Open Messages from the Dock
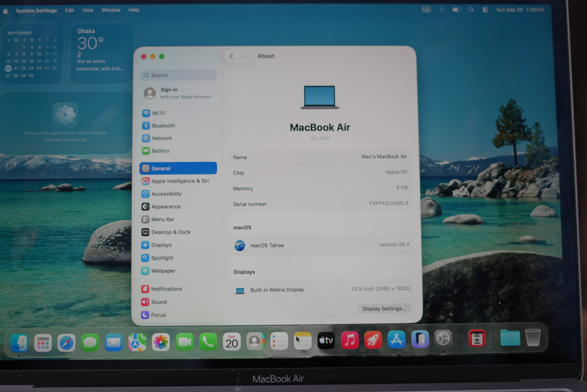 90,342
